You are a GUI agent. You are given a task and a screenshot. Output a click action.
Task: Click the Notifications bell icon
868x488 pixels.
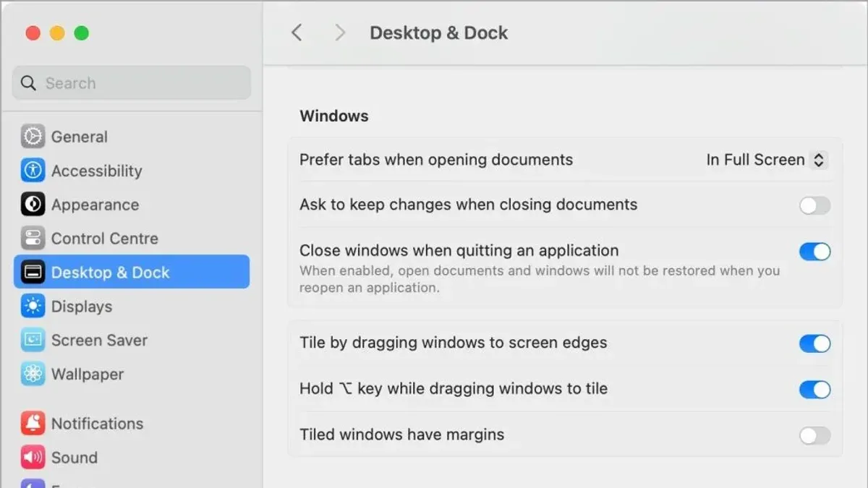33,424
